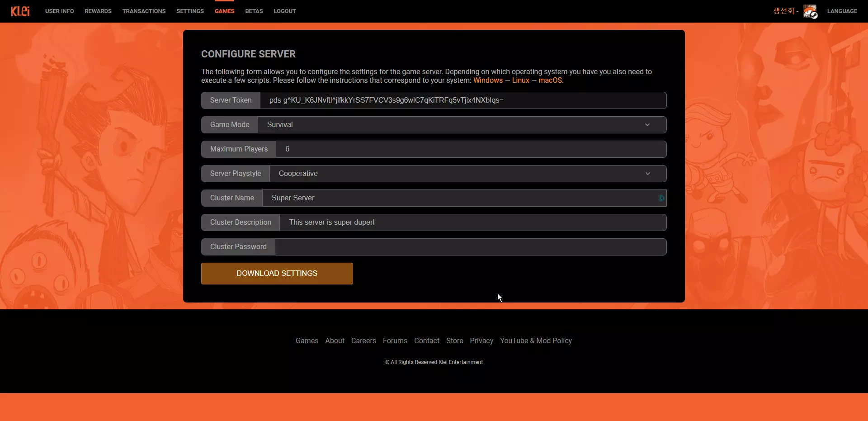Open the Linux setup instructions link
Screen dimensions: 868x421
(521, 80)
